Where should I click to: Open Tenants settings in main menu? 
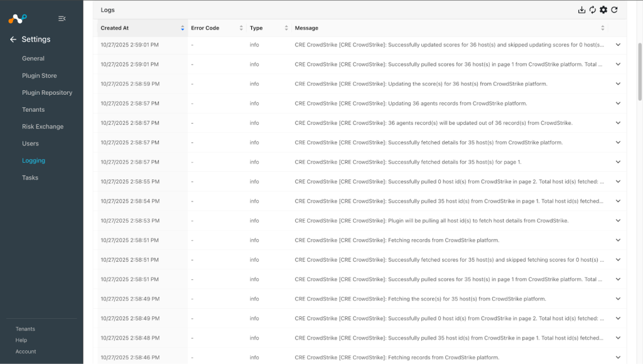pyautogui.click(x=33, y=109)
